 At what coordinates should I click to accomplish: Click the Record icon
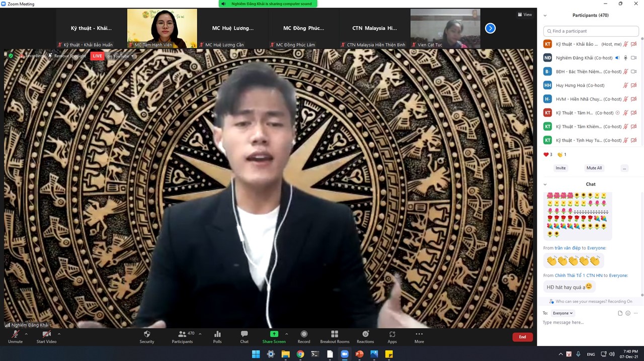click(304, 334)
